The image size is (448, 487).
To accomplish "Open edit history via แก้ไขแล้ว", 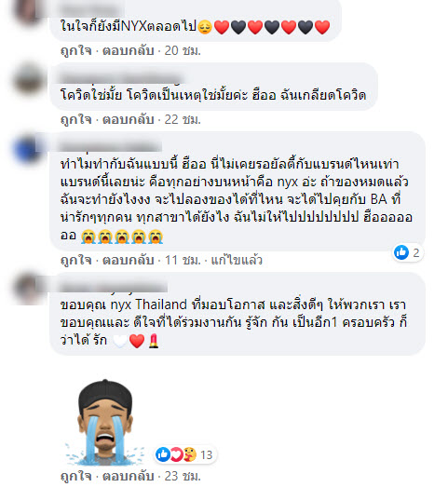I will pyautogui.click(x=237, y=260).
